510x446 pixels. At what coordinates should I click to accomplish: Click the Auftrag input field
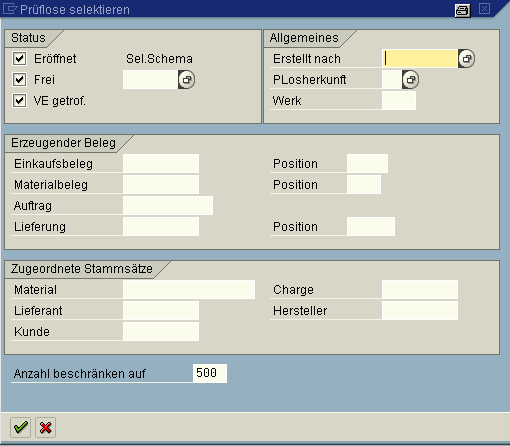tap(168, 205)
